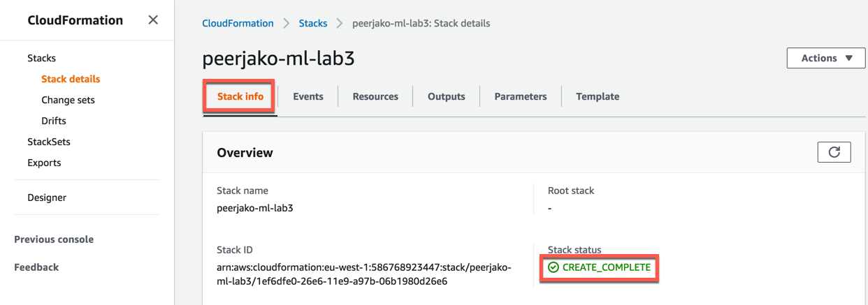Click the Overview panel heading

pos(245,152)
